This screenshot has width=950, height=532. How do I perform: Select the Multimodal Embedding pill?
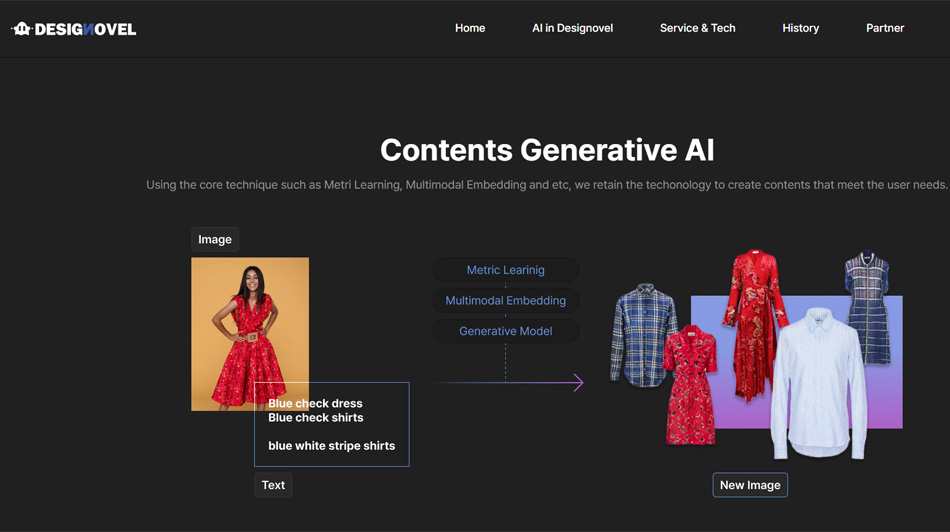[x=505, y=300]
